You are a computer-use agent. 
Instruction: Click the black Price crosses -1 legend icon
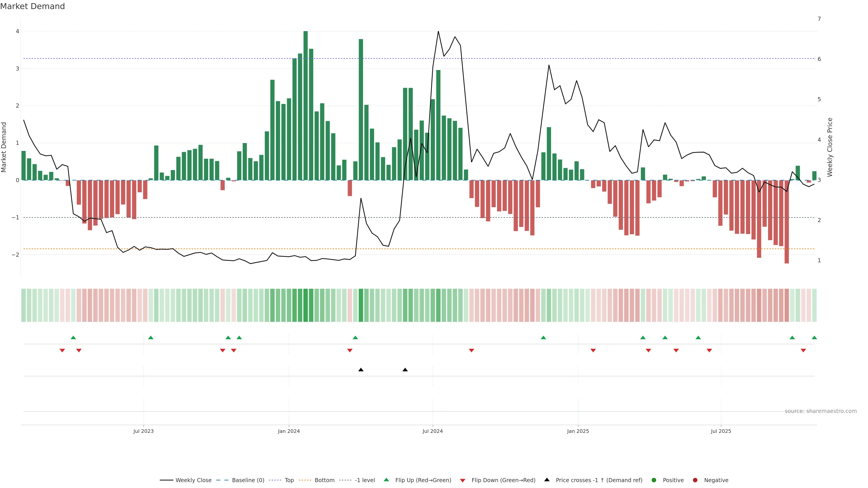(x=547, y=480)
